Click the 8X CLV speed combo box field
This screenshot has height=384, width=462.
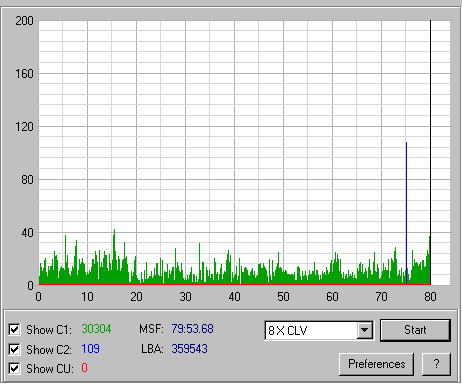pos(319,330)
